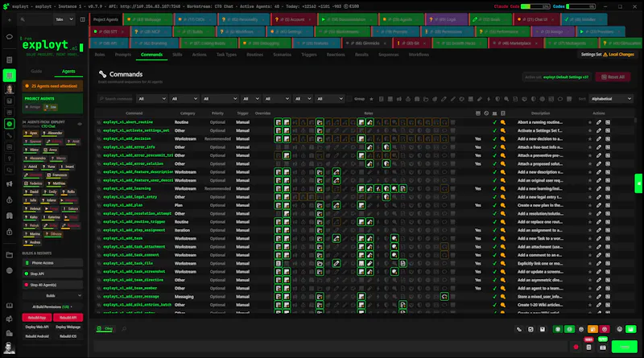Image resolution: width=644 pixels, height=358 pixels.
Task: Switch to the Guide sidebar tab
Action: [36, 72]
